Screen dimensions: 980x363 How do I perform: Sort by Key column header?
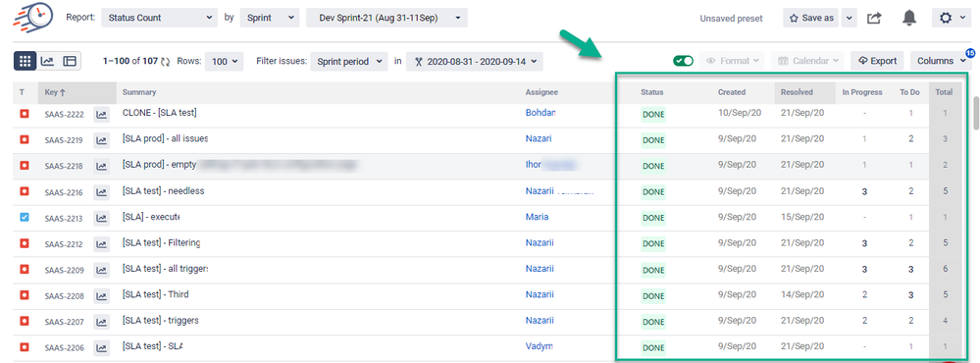[77, 92]
